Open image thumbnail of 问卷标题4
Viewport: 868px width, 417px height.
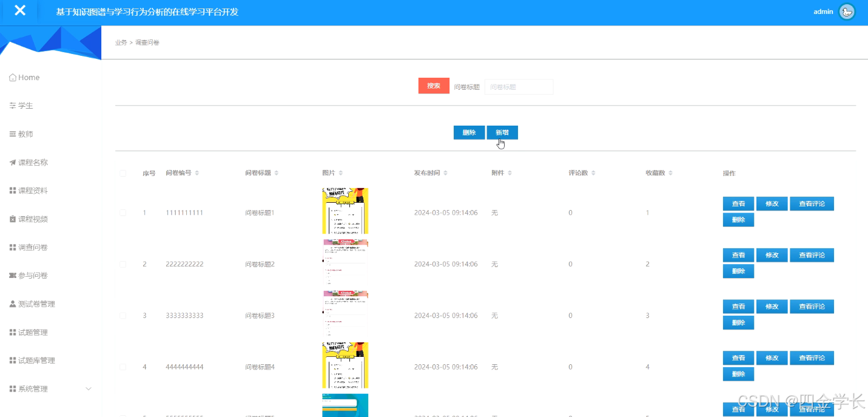345,365
